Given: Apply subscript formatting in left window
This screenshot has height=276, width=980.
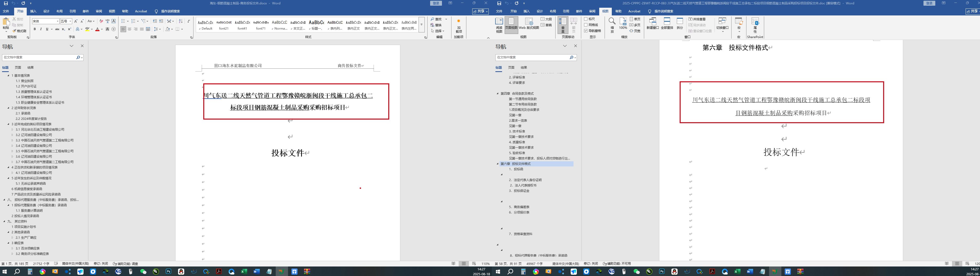Looking at the screenshot, I should tap(63, 29).
